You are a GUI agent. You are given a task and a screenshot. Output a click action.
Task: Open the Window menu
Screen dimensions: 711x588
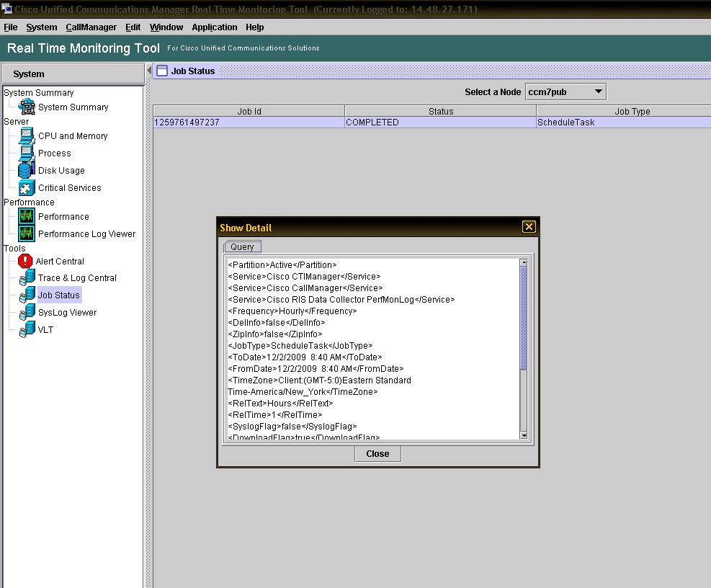point(166,27)
